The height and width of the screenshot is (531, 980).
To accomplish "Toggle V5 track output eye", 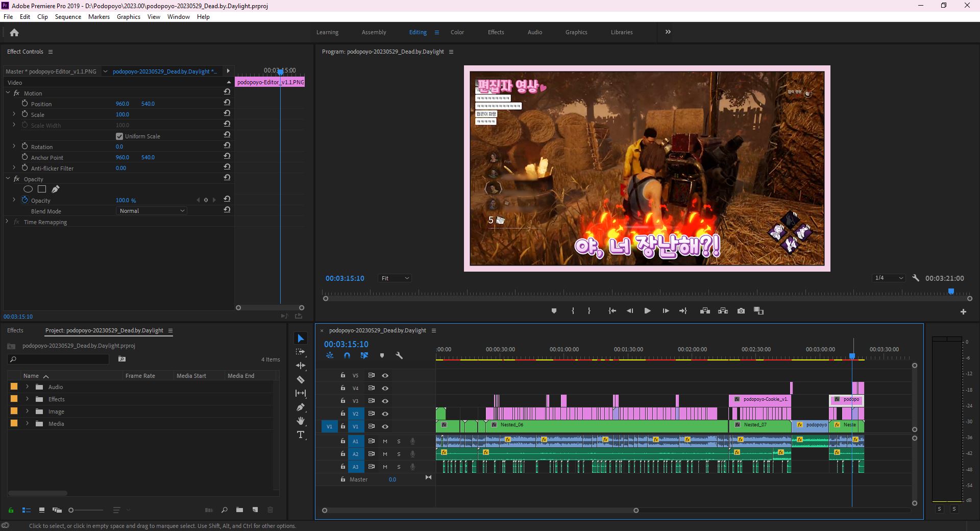I will coord(385,375).
